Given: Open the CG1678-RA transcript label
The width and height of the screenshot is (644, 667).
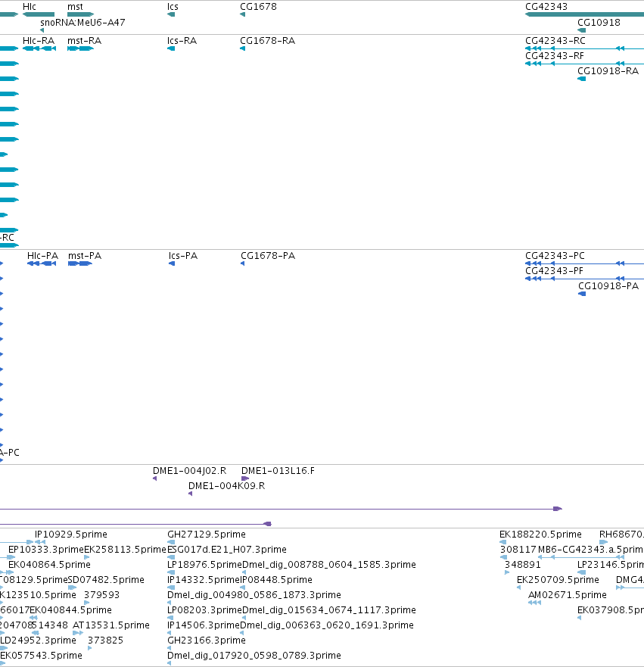Looking at the screenshot, I should coord(267,41).
